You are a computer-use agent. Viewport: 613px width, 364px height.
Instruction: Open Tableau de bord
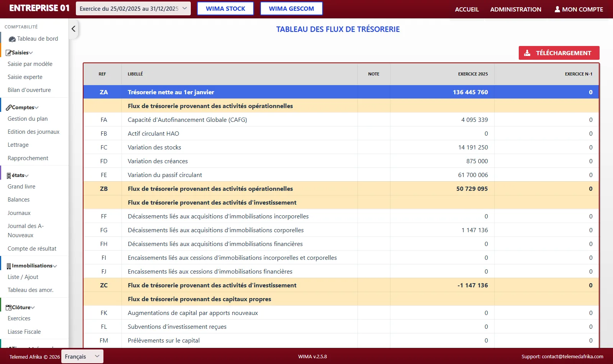point(38,39)
